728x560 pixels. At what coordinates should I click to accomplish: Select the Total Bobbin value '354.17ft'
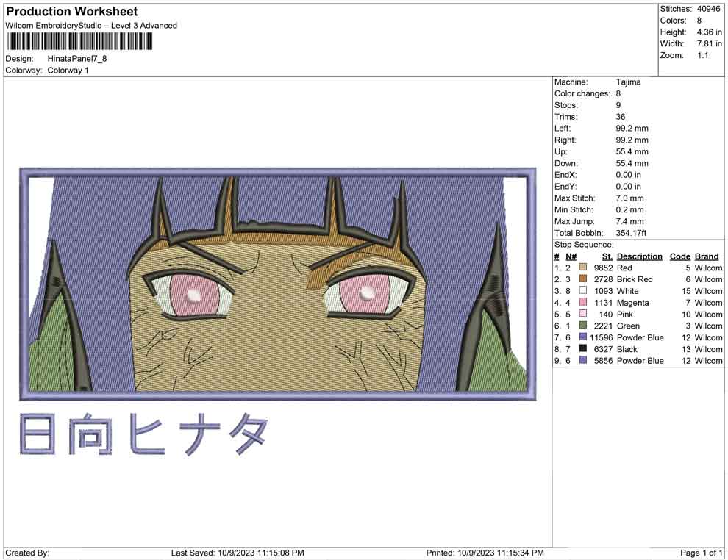coord(631,233)
